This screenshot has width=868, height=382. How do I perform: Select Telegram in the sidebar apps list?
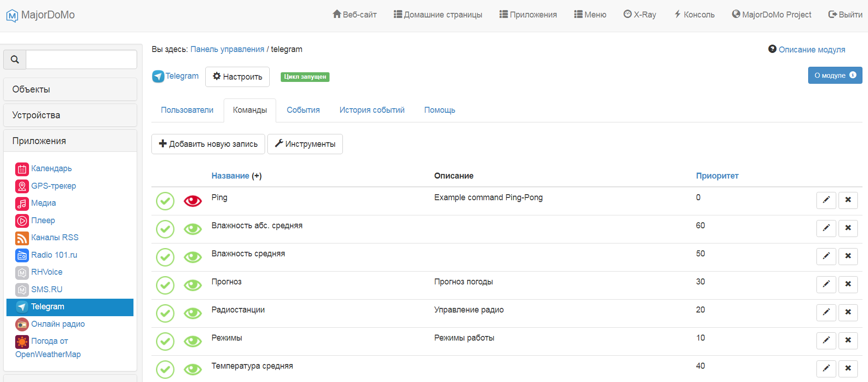coord(70,307)
